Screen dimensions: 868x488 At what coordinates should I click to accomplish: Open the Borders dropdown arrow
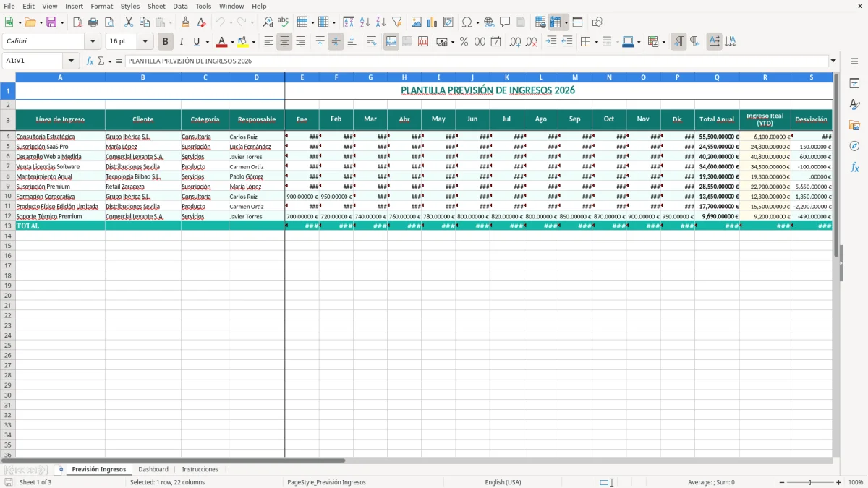pyautogui.click(x=595, y=42)
